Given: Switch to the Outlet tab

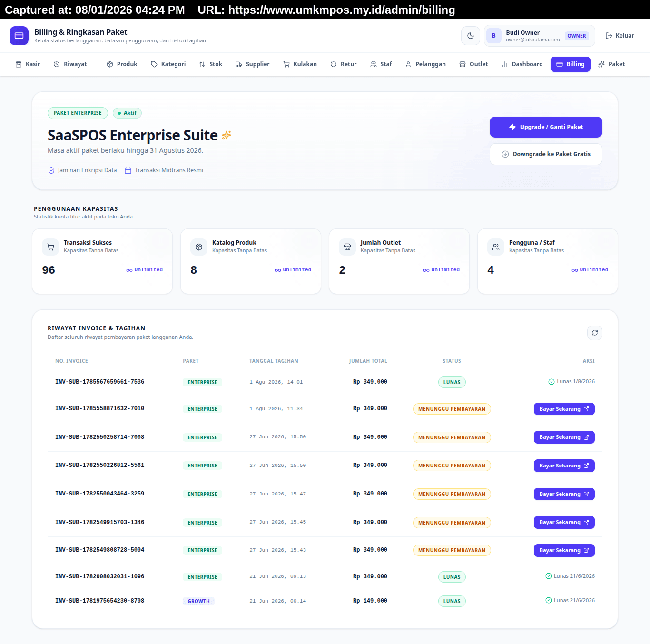Looking at the screenshot, I should click(474, 64).
